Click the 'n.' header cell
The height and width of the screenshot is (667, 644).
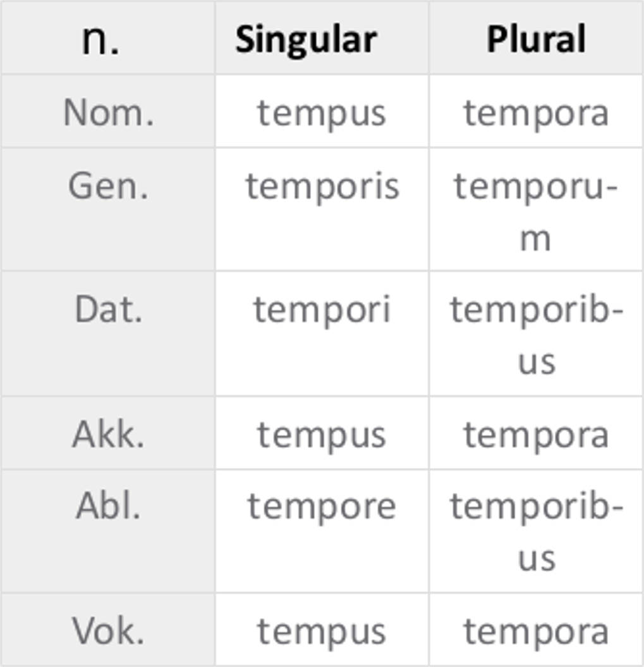[101, 39]
